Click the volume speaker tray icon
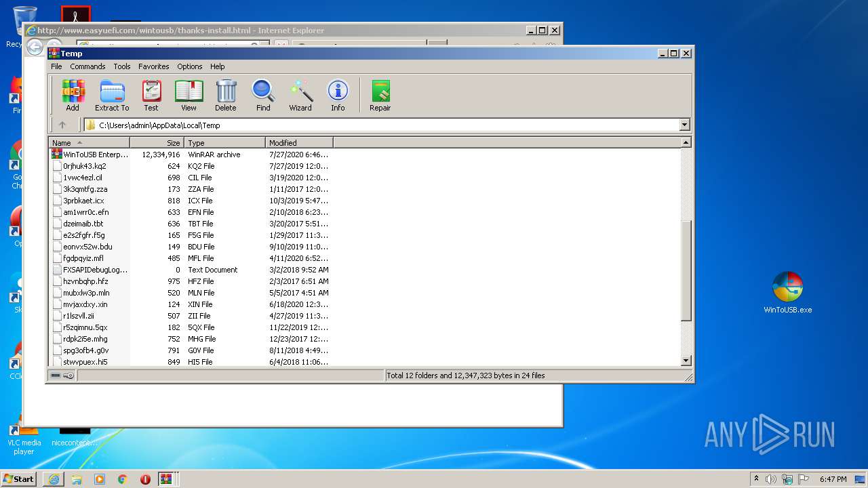The width and height of the screenshot is (868, 488). [771, 479]
